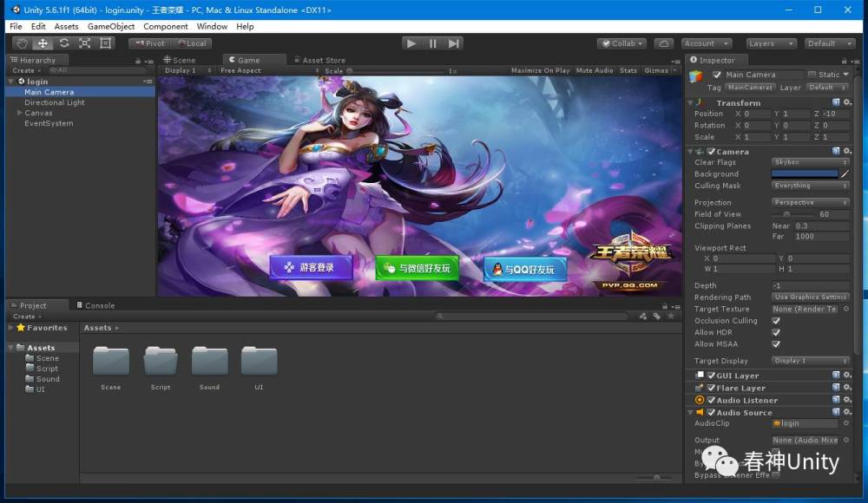Expand the Canvas object in Hierarchy
The height and width of the screenshot is (503, 868).
[19, 113]
